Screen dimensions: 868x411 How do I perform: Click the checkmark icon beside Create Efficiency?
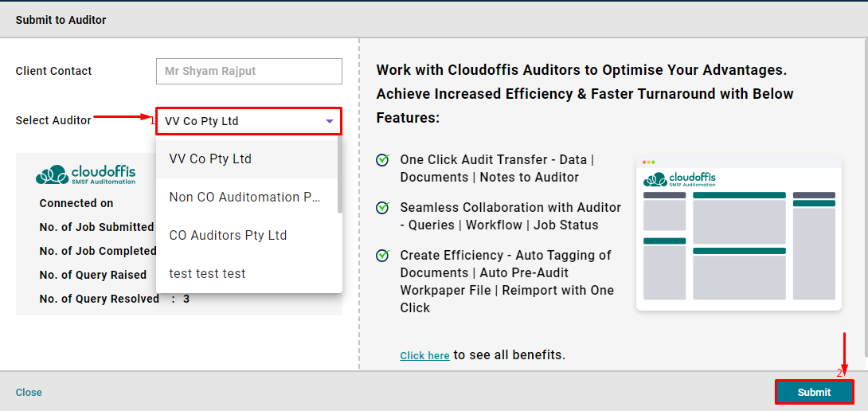point(383,256)
